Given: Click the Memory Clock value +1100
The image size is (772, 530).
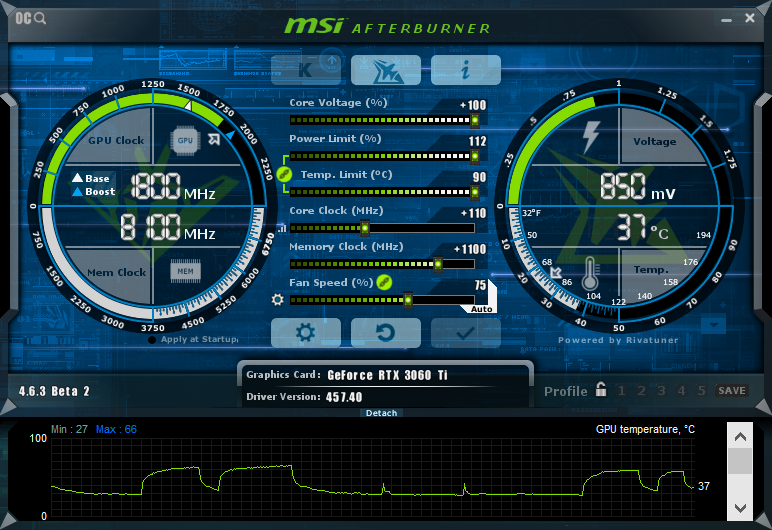Looking at the screenshot, I should [470, 249].
